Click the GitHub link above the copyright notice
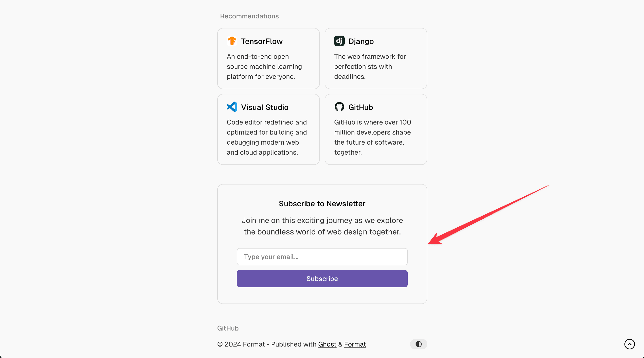 tap(227, 328)
